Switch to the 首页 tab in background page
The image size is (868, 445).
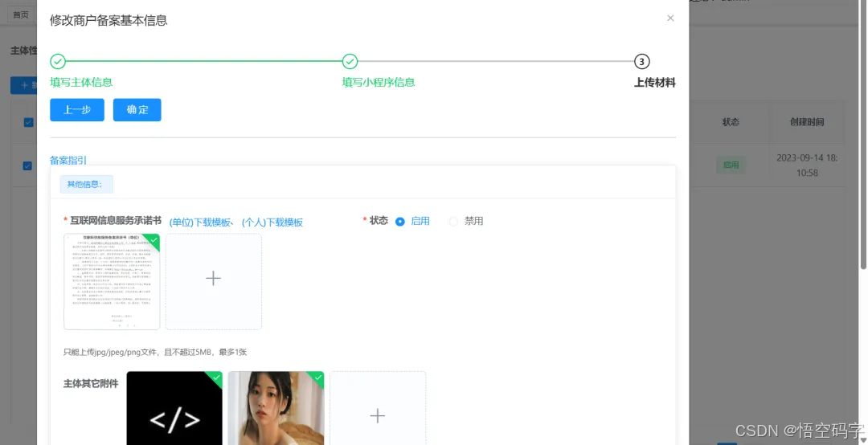click(21, 14)
